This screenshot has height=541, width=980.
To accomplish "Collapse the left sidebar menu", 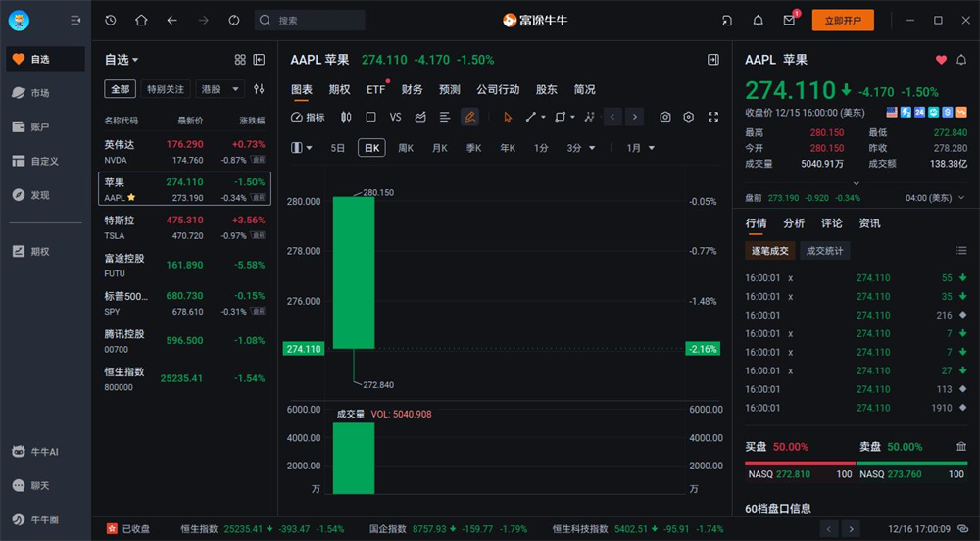I will click(75, 21).
